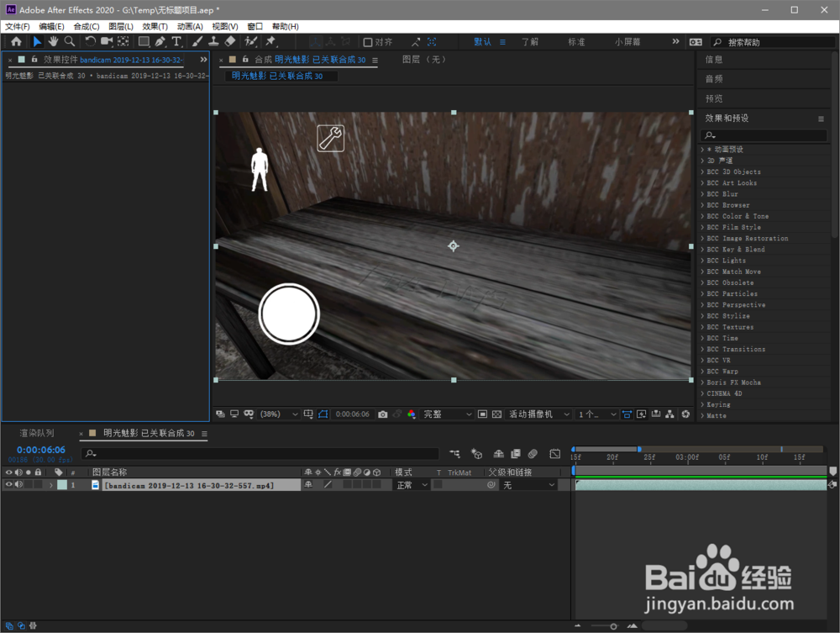Open the 正常 blending mode dropdown
This screenshot has width=840, height=633.
click(x=412, y=485)
